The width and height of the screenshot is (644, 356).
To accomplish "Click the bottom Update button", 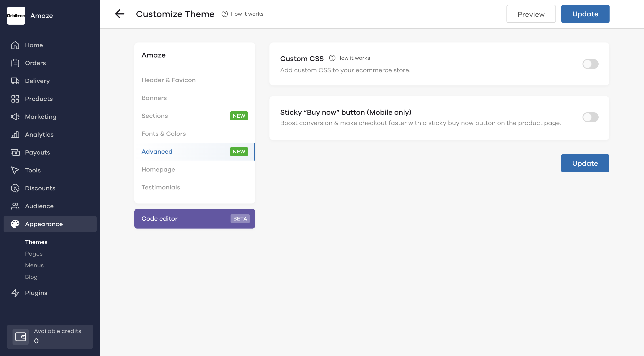I will pos(585,163).
